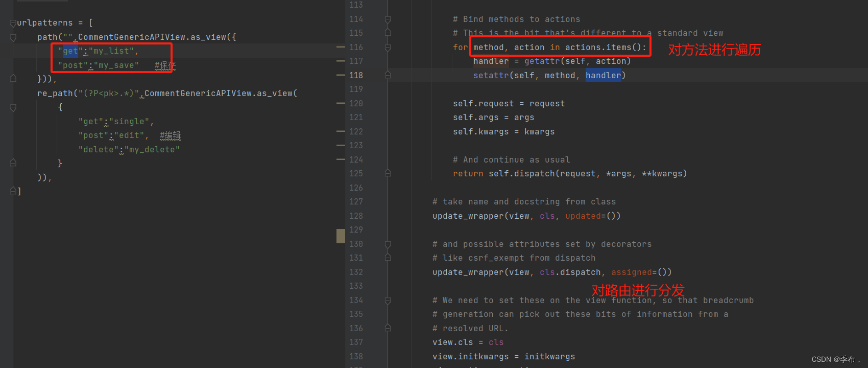
Task: Click the fold end marker on the closing bracket ]
Action: [x=13, y=191]
